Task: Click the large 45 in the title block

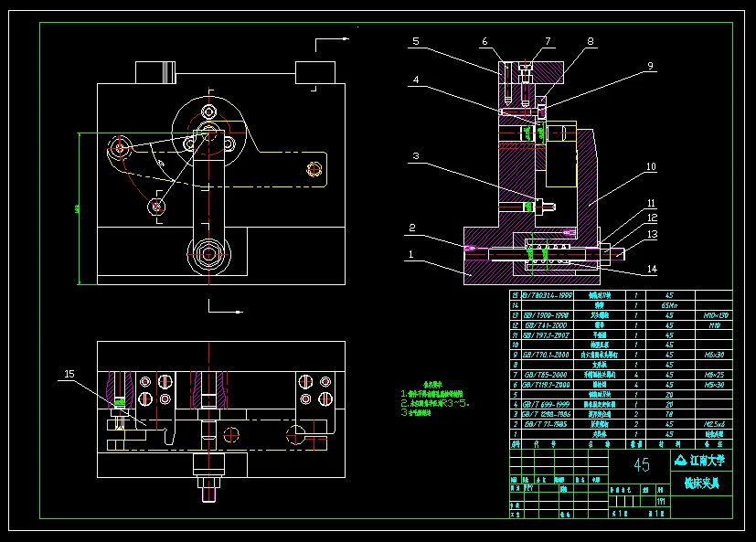Action: coord(641,465)
